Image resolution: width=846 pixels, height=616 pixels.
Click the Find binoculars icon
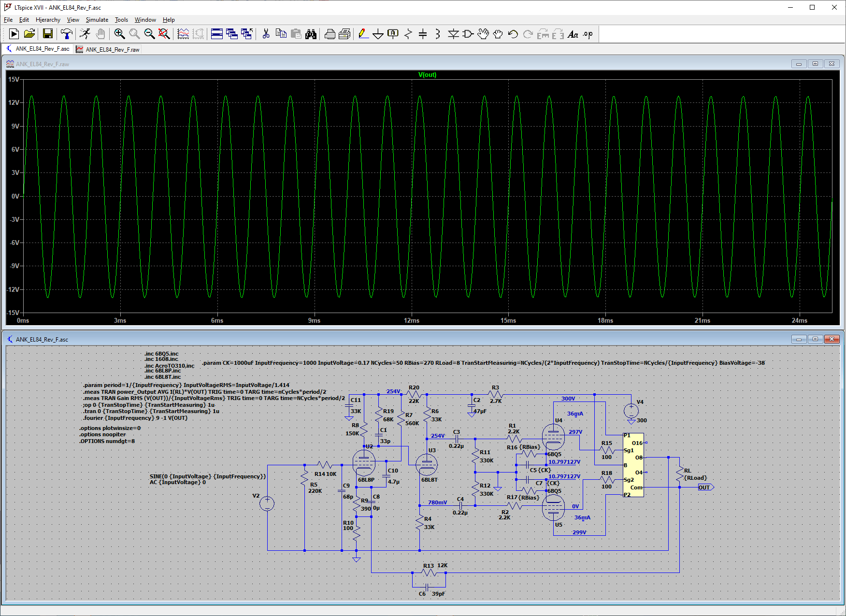click(311, 34)
